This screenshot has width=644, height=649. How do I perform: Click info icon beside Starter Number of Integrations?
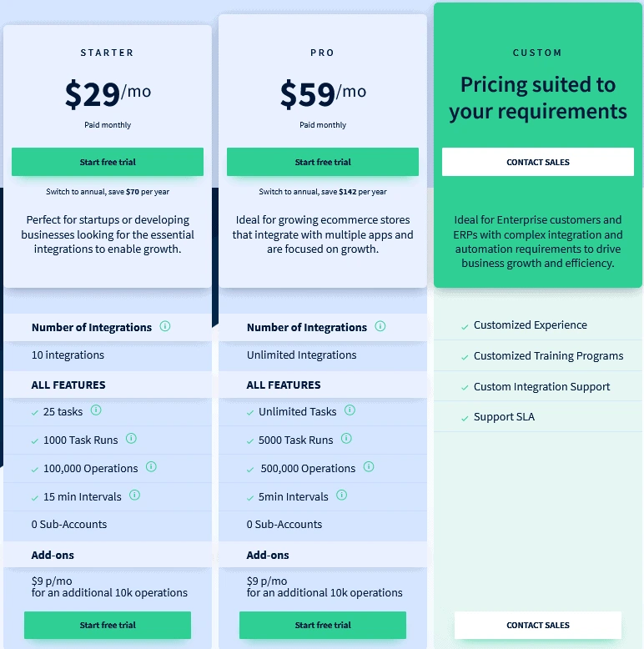pyautogui.click(x=164, y=326)
